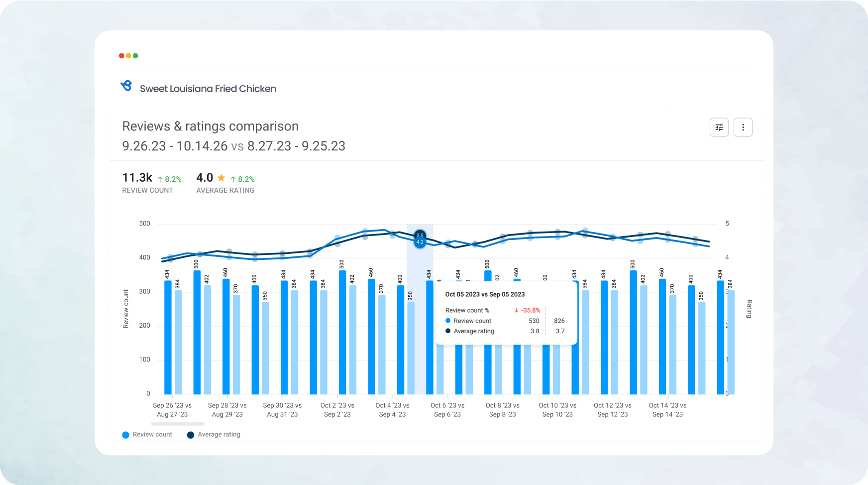868x485 pixels.
Task: Select the highlighted Oct 4 '23 bar
Action: click(x=420, y=324)
